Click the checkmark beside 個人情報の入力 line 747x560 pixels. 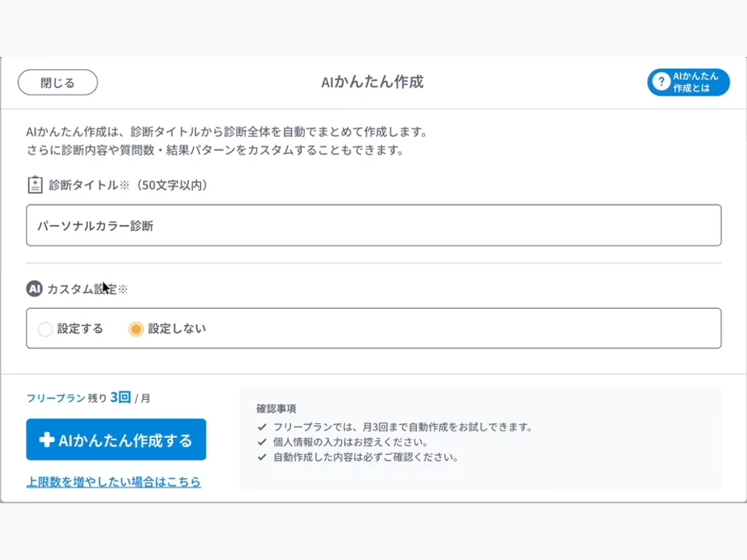[x=261, y=443]
